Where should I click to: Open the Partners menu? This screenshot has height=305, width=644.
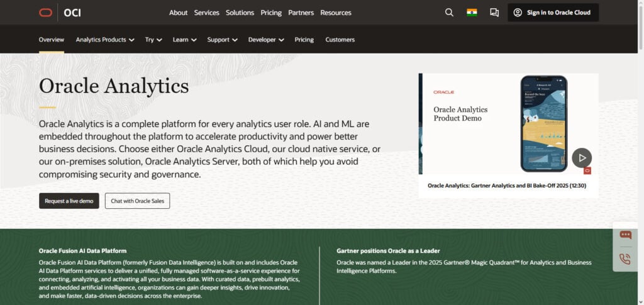point(301,13)
